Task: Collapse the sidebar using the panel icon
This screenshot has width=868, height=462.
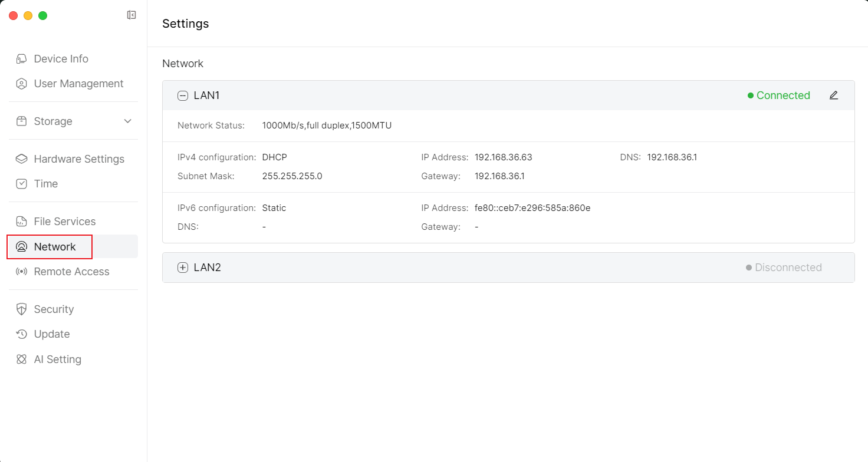Action: 131,15
